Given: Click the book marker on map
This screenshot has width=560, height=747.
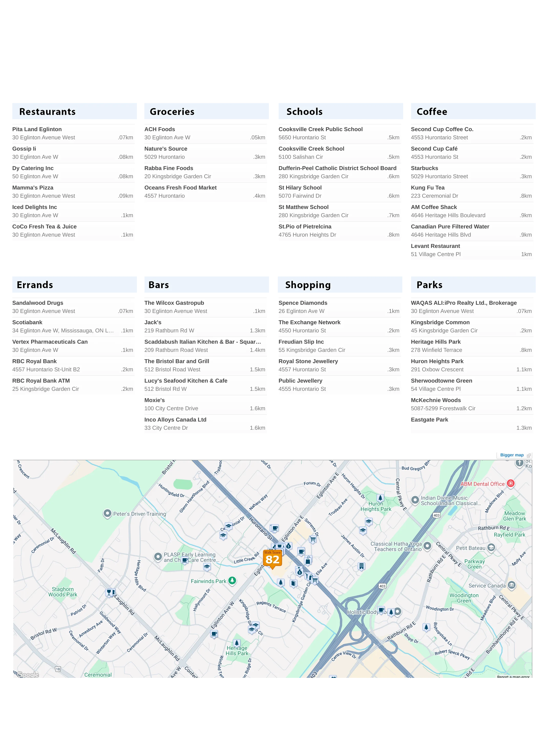Looking at the screenshot, I should click(293, 583).
